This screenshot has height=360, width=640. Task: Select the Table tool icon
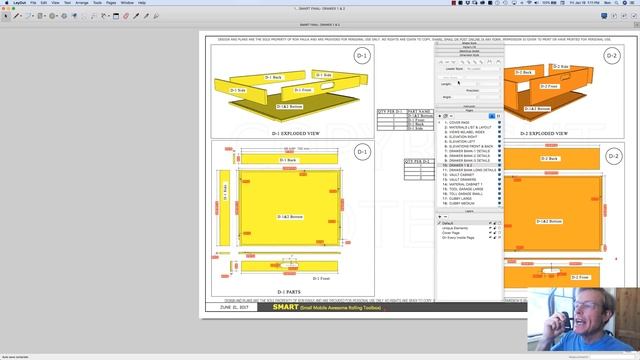coord(116,16)
